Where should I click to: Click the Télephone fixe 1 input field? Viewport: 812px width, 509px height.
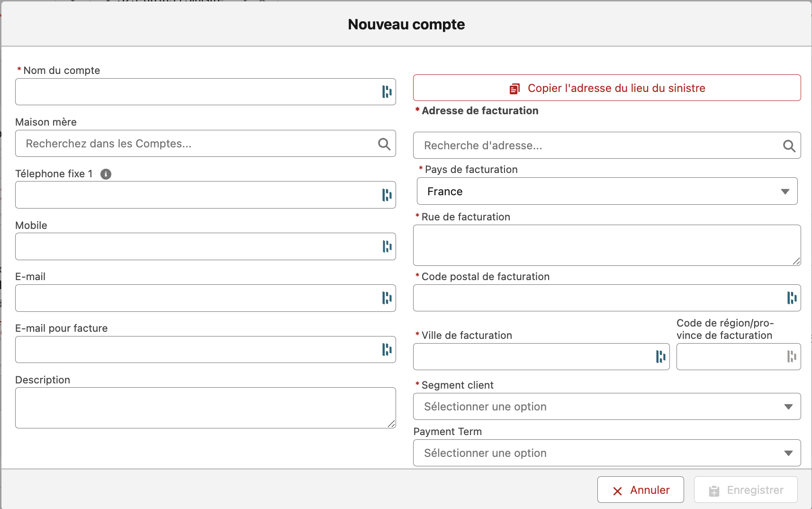point(206,195)
